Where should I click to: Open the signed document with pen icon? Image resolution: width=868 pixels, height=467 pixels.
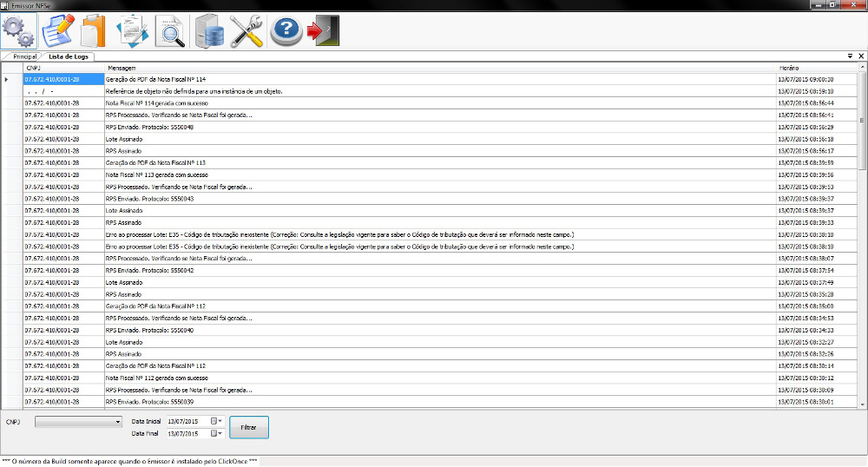[132, 30]
